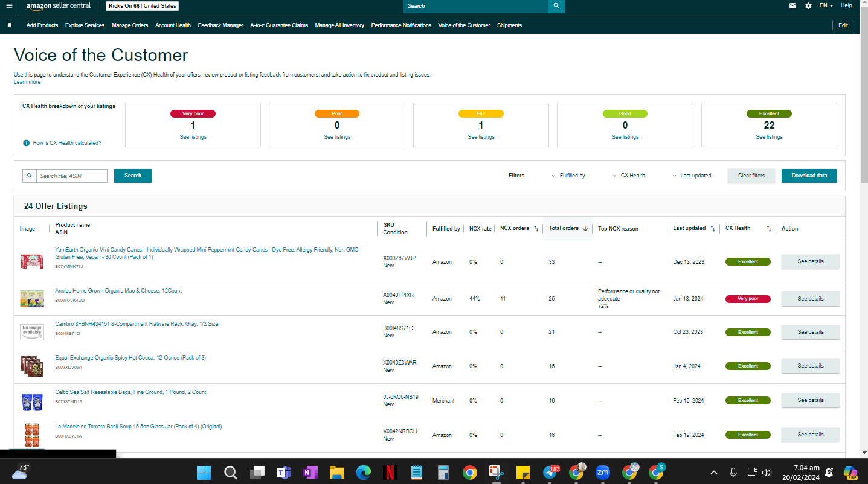The height and width of the screenshot is (484, 868).
Task: Open Account Health page
Action: pyautogui.click(x=173, y=25)
